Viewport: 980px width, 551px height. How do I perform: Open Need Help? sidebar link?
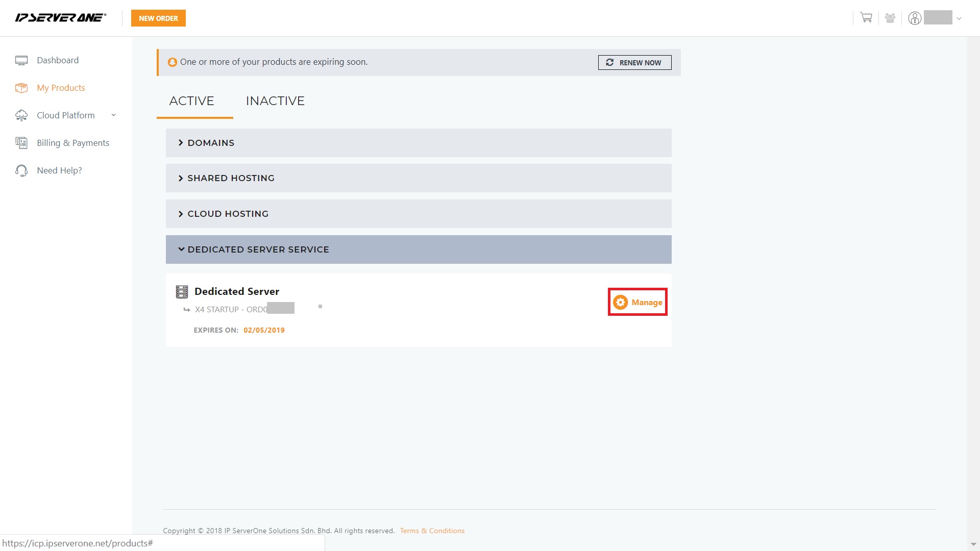pos(59,170)
